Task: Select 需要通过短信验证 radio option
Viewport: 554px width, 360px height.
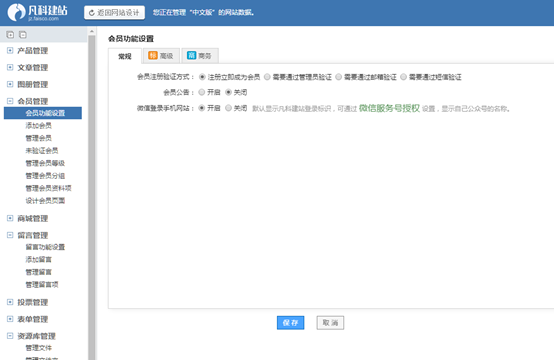Action: click(403, 77)
